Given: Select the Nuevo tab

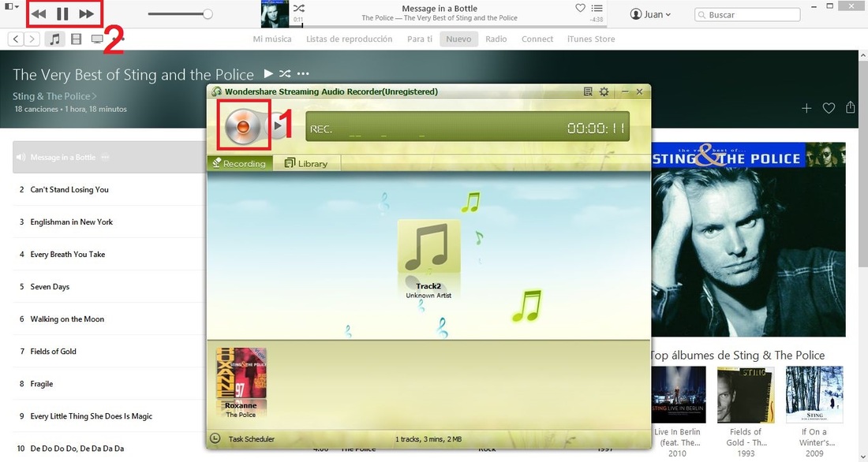Looking at the screenshot, I should point(459,39).
